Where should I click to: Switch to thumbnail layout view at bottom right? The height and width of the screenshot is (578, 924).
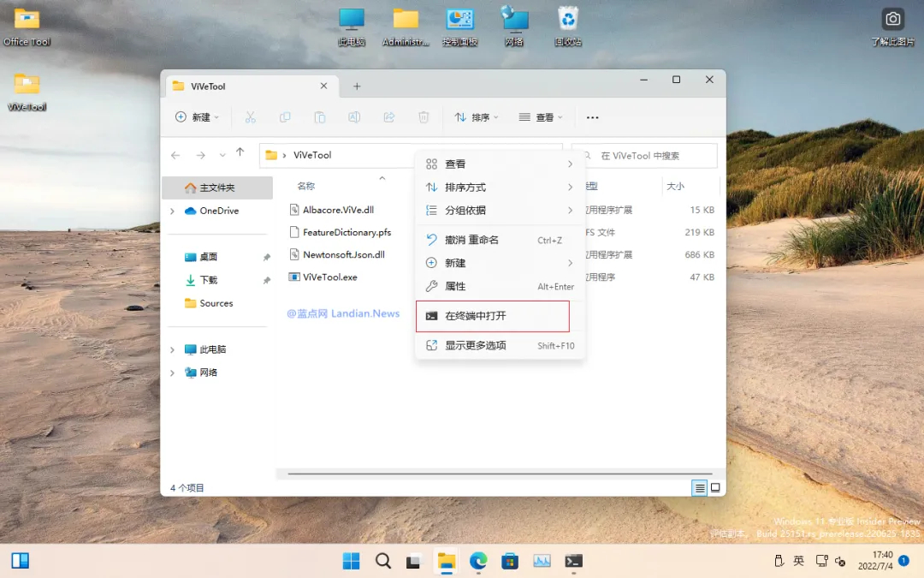click(x=714, y=487)
